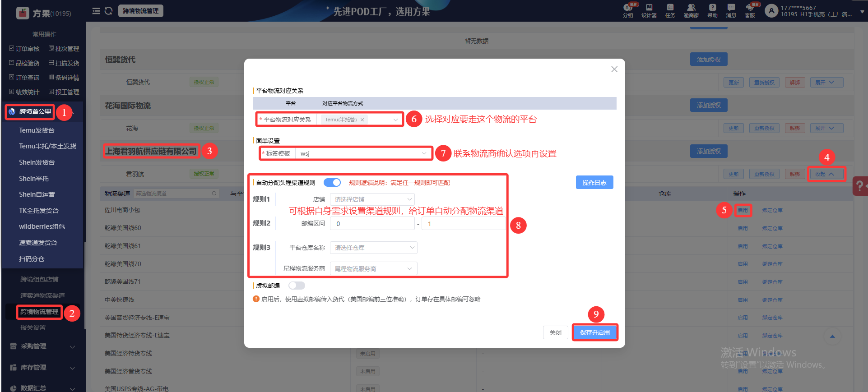This screenshot has height=392, width=868.
Task: Click 保存并启用 button
Action: coord(595,332)
